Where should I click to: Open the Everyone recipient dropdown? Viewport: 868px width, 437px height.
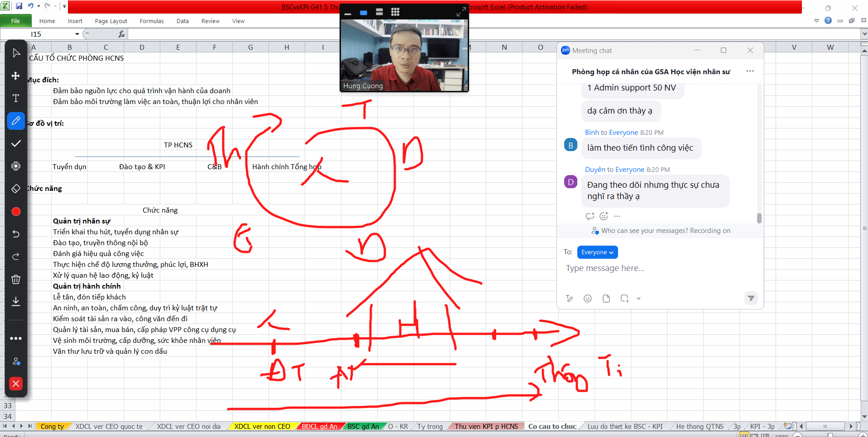[x=597, y=252]
